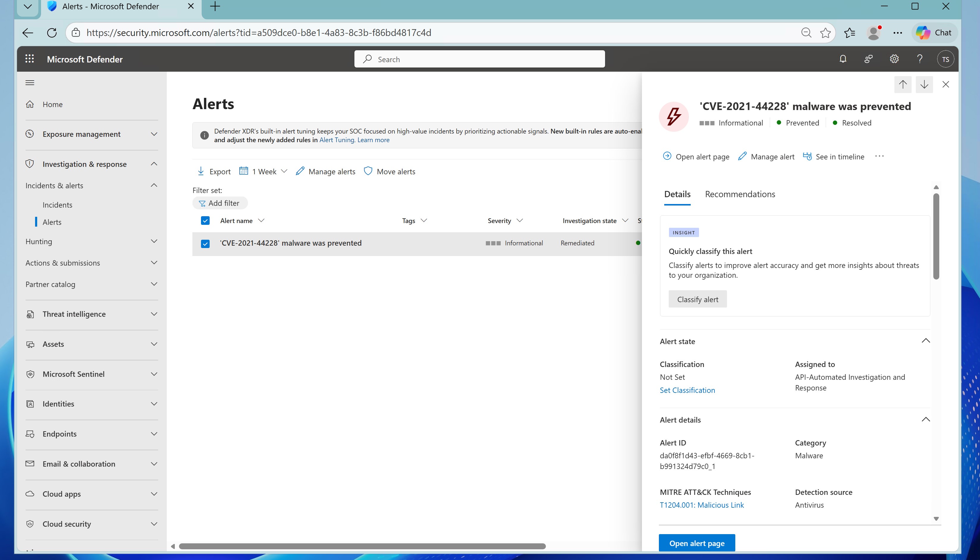Toggle the select-all alerts checkbox
The height and width of the screenshot is (560, 980).
tap(205, 220)
